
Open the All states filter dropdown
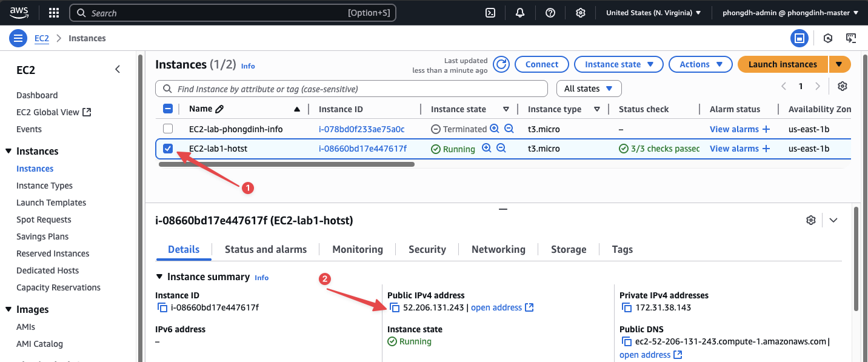(589, 89)
